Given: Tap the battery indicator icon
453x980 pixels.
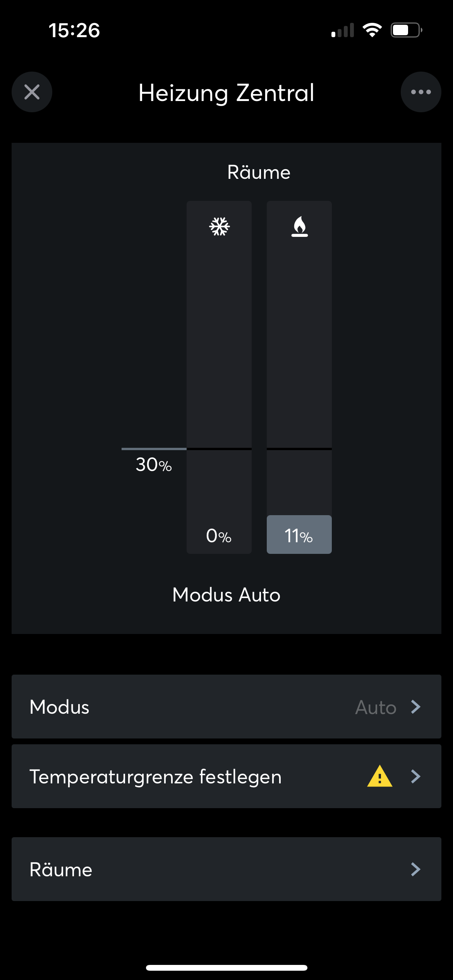Looking at the screenshot, I should (406, 30).
